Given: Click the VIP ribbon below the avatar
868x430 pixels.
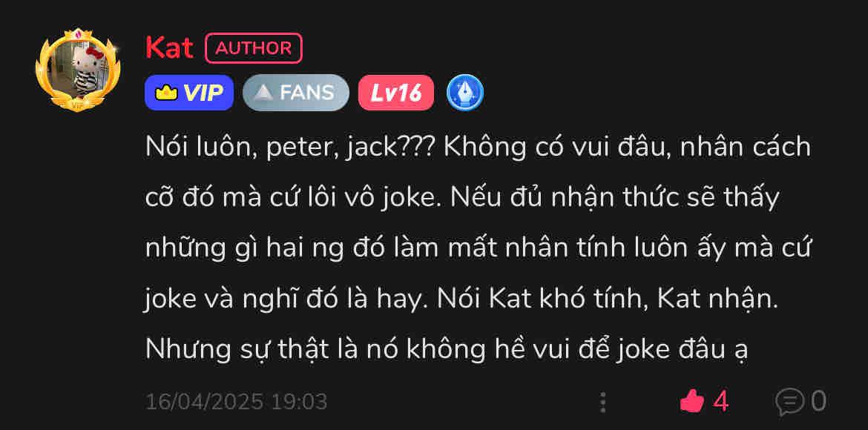Looking at the screenshot, I should pos(77,105).
